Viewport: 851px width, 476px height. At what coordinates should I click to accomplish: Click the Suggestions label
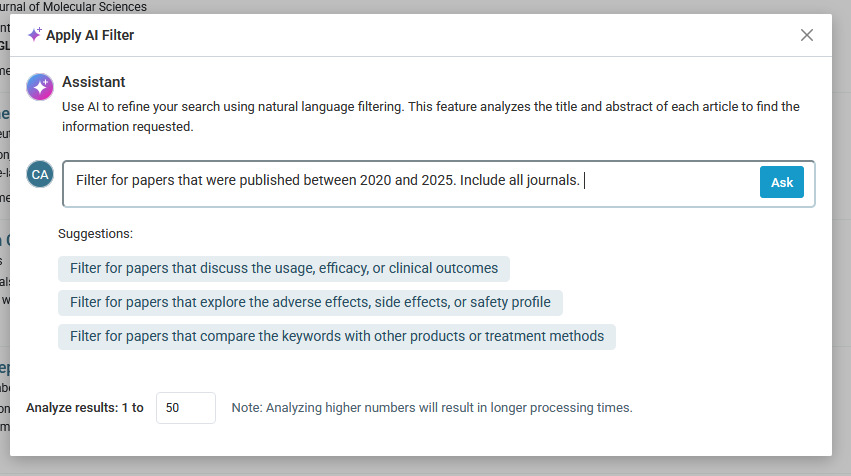[x=95, y=234]
